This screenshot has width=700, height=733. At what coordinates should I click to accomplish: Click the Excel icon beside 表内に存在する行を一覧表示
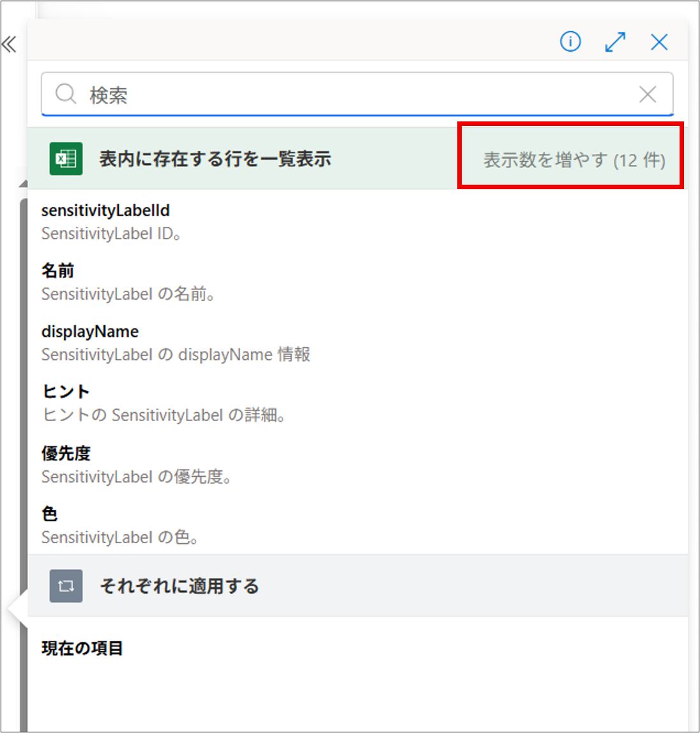click(x=66, y=158)
